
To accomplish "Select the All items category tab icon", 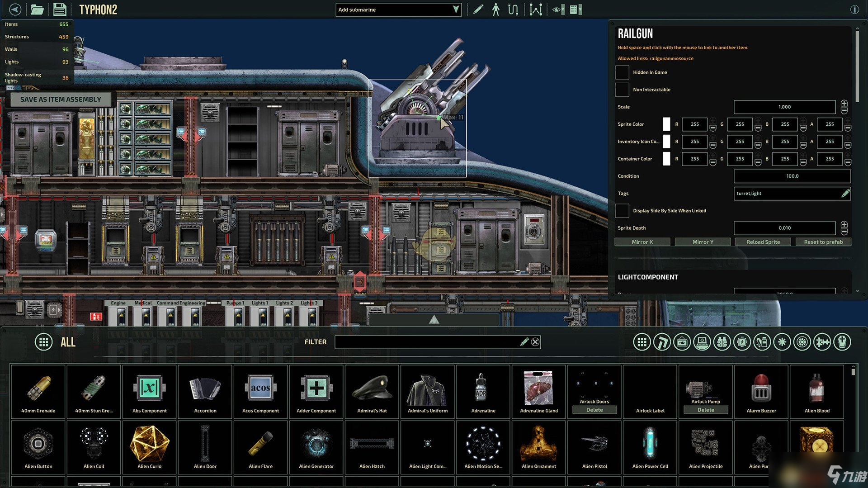I will 642,342.
